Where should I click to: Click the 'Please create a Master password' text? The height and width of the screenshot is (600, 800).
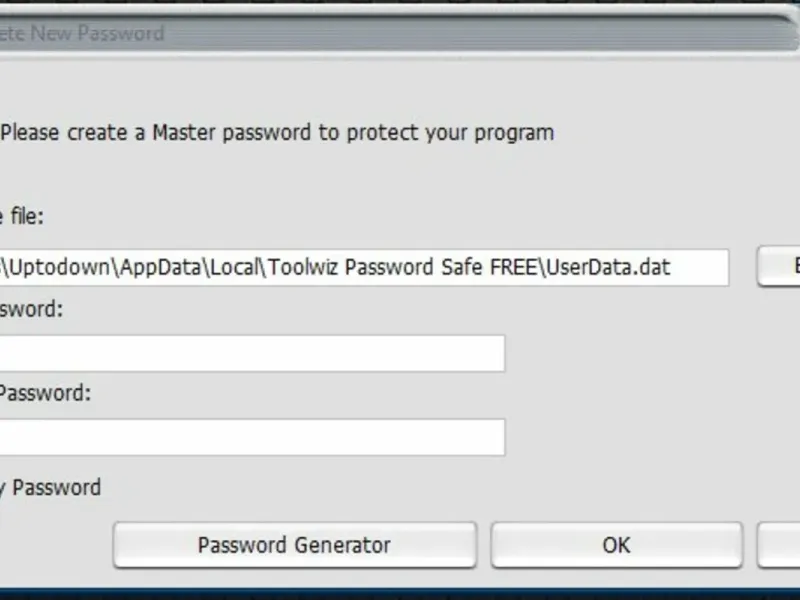[x=276, y=132]
